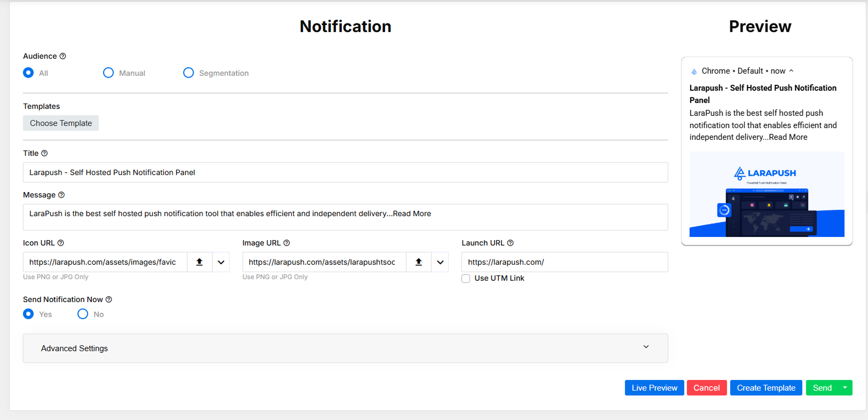Click the preview notification title text
This screenshot has height=420, width=868.
[763, 94]
